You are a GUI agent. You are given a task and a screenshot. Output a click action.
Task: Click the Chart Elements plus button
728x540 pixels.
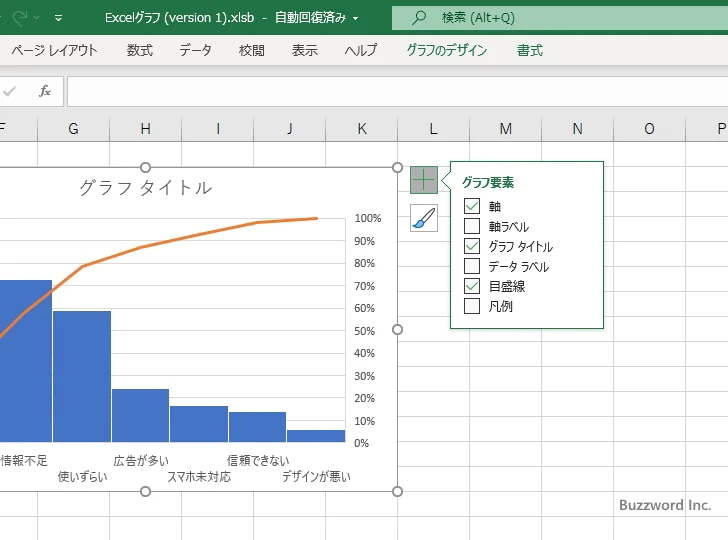pyautogui.click(x=423, y=180)
